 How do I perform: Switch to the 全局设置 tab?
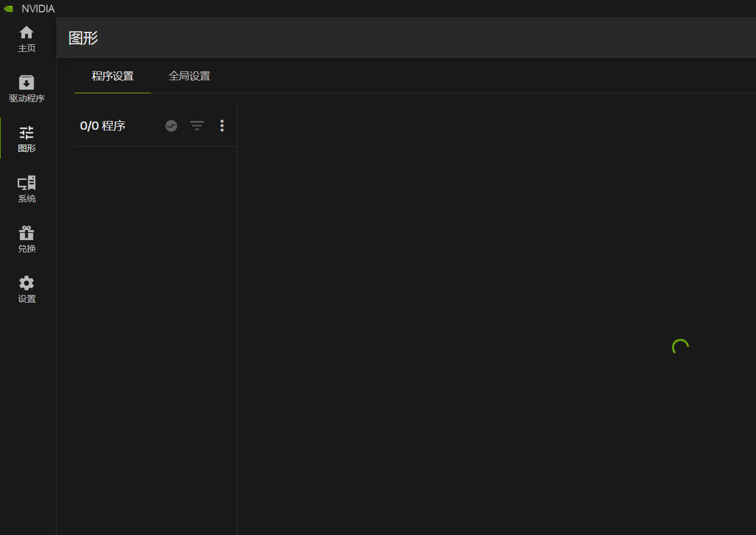click(x=189, y=76)
